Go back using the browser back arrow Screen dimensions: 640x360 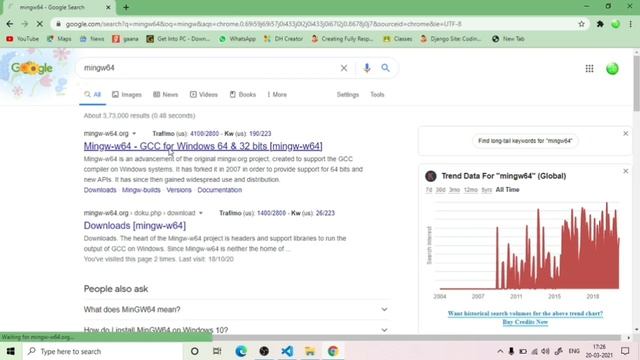pos(10,24)
